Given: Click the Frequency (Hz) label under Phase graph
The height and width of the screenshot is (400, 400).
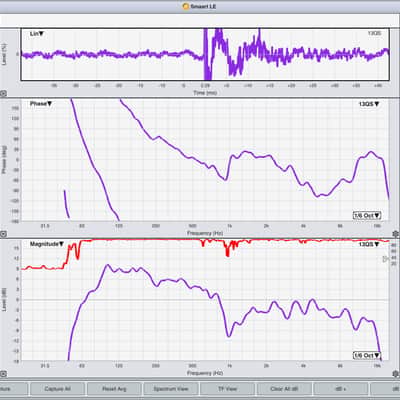Looking at the screenshot, I should point(205,233).
